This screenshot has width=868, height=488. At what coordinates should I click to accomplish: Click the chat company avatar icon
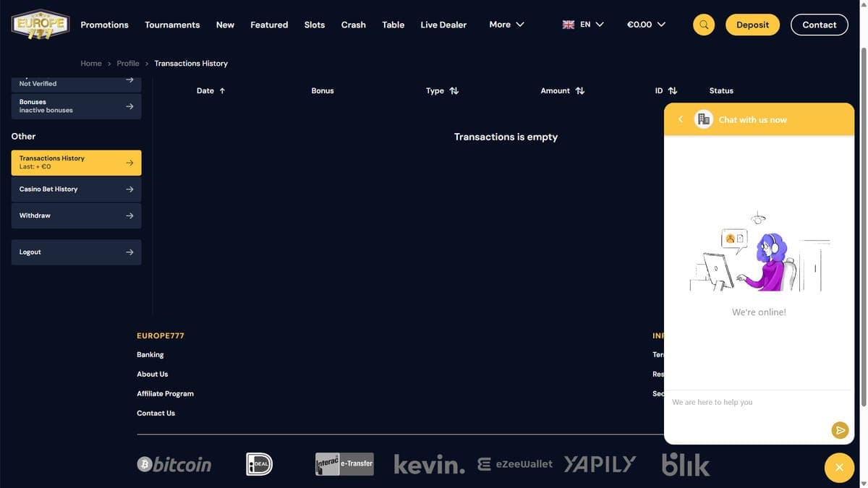click(x=704, y=119)
